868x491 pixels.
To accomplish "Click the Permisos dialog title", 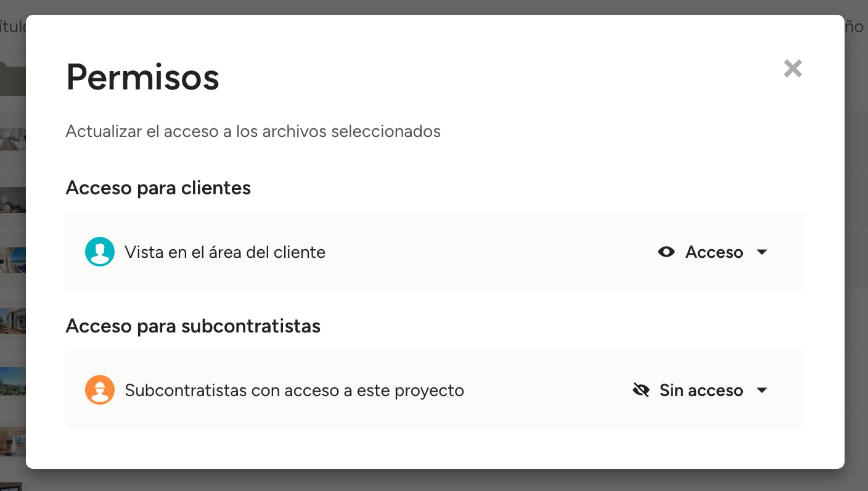I will click(x=142, y=77).
